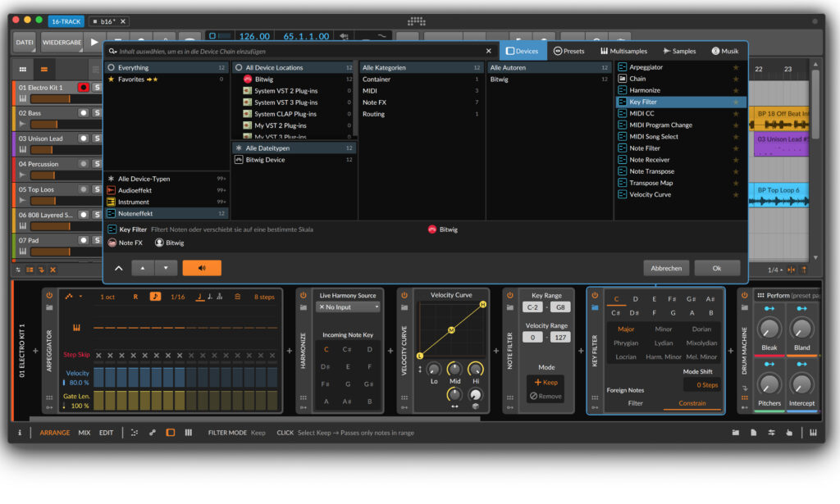This screenshot has height=504, width=840.
Task: Open the Multisamples tab
Action: [623, 52]
